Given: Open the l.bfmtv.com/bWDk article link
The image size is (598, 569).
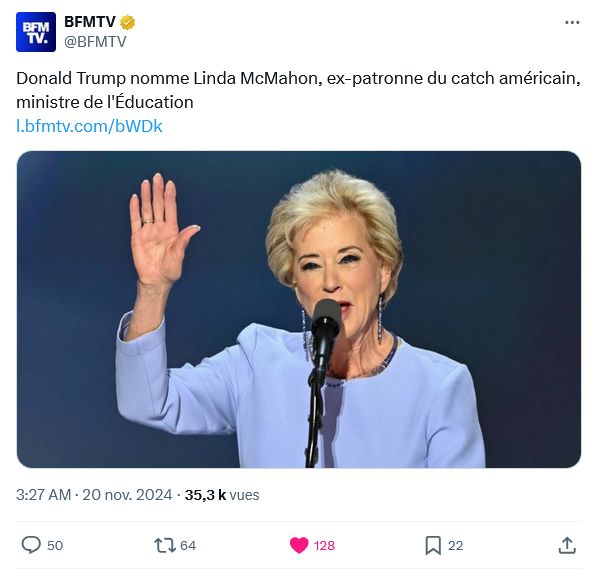Looking at the screenshot, I should (89, 126).
